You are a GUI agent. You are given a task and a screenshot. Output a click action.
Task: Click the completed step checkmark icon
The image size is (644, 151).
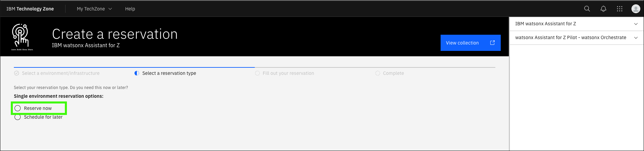point(17,73)
